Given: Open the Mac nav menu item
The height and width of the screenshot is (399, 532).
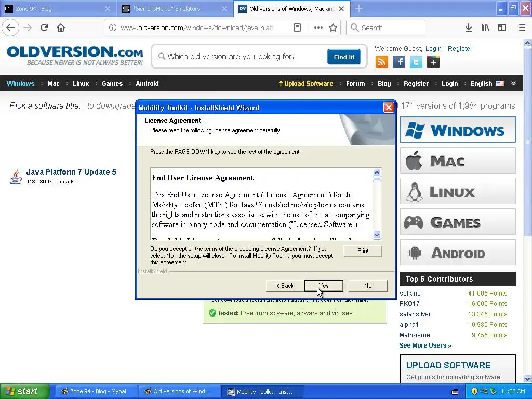Looking at the screenshot, I should click(54, 84).
